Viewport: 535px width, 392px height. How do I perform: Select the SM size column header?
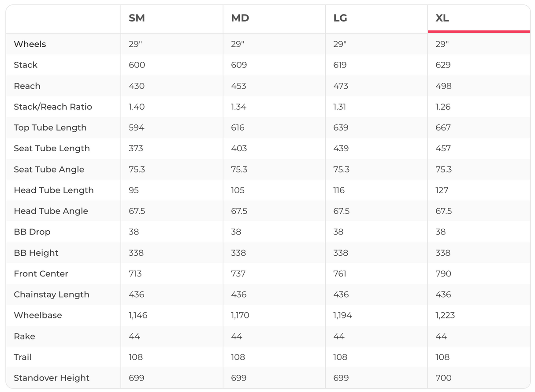click(x=137, y=18)
